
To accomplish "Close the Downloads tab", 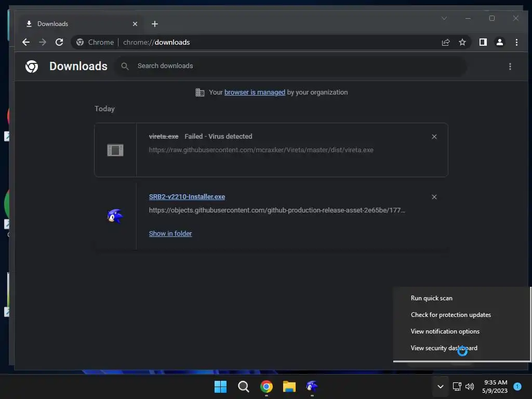I will tap(135, 24).
